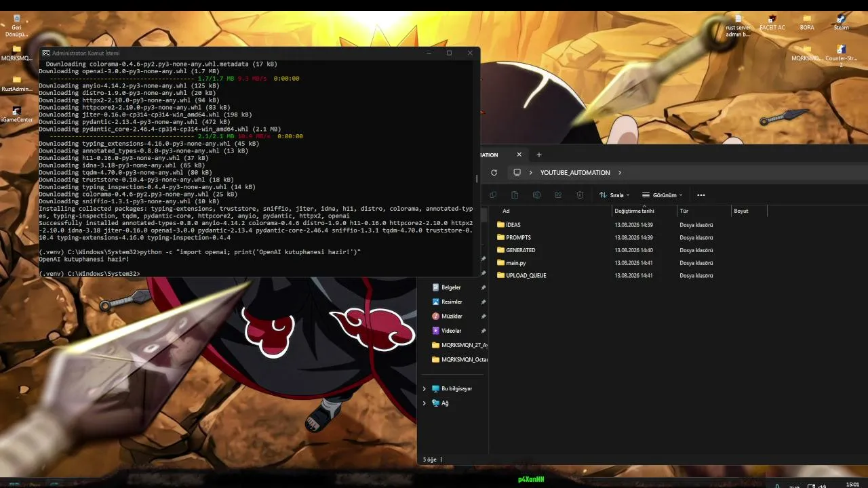This screenshot has width=868, height=488.
Task: Click the Rename icon in Explorer toolbar
Action: click(x=536, y=195)
